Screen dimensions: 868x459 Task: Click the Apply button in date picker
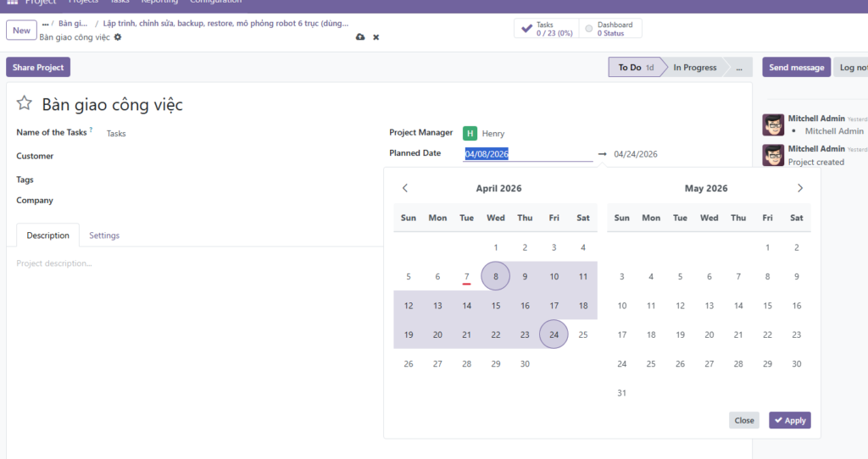[789, 420]
